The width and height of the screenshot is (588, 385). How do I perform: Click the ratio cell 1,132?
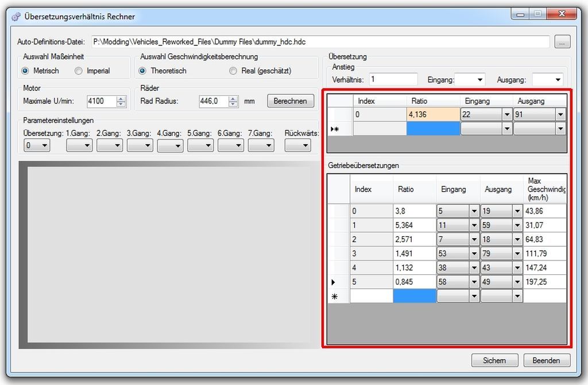[415, 267]
